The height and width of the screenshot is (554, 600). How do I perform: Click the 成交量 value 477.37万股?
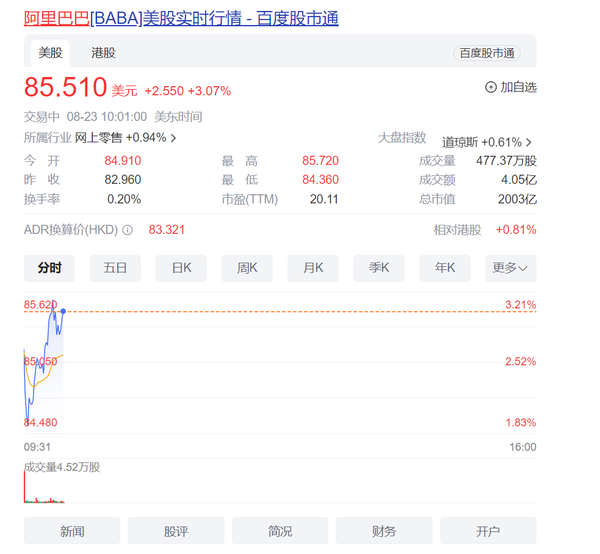coord(506,161)
